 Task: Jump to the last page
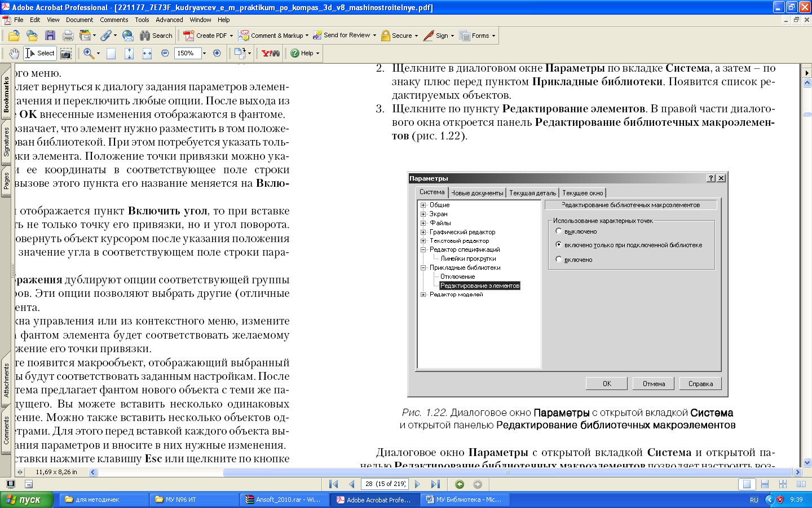tap(435, 484)
